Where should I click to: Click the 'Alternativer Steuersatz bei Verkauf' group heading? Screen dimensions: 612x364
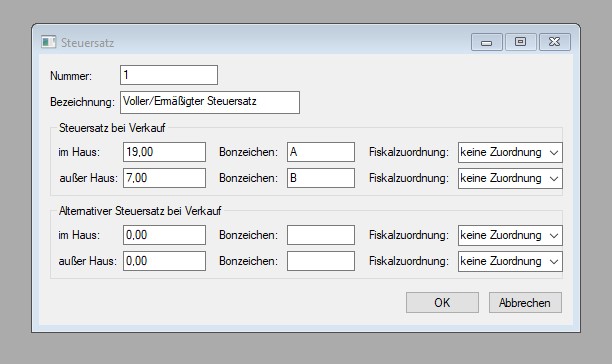tap(140, 211)
